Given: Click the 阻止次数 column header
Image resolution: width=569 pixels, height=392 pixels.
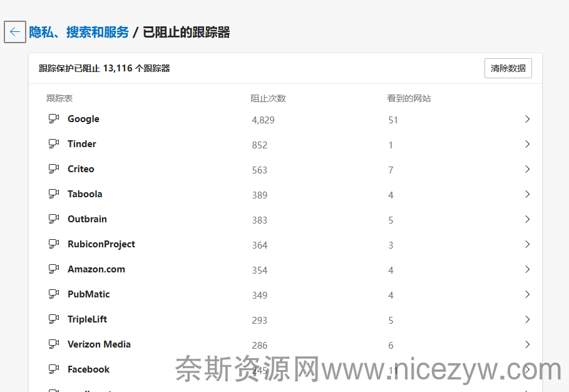Looking at the screenshot, I should point(268,98).
